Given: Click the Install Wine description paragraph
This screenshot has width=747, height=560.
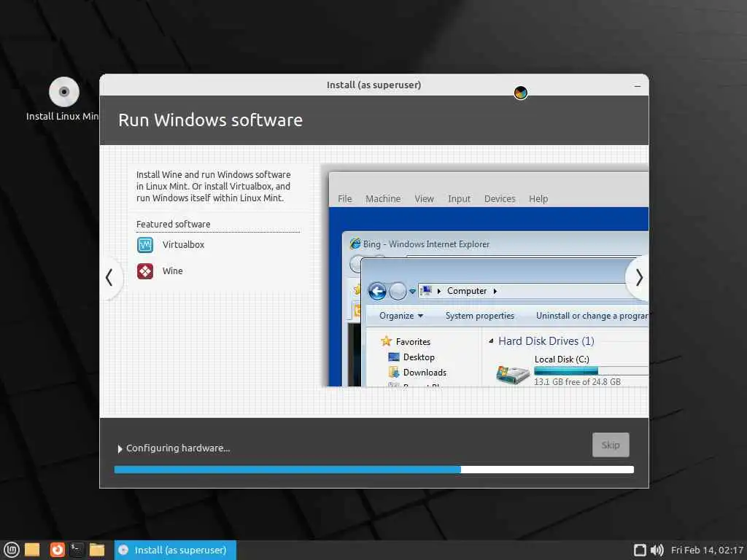Looking at the screenshot, I should coord(214,186).
